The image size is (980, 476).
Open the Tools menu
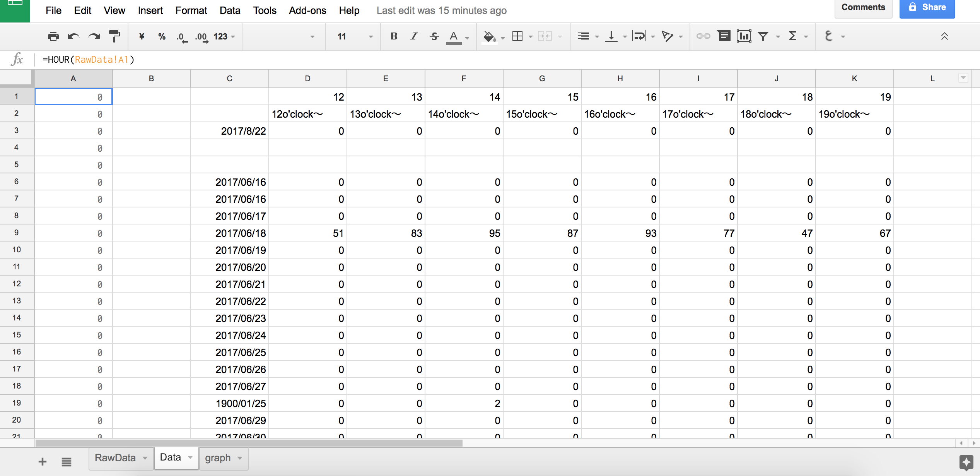(x=265, y=10)
